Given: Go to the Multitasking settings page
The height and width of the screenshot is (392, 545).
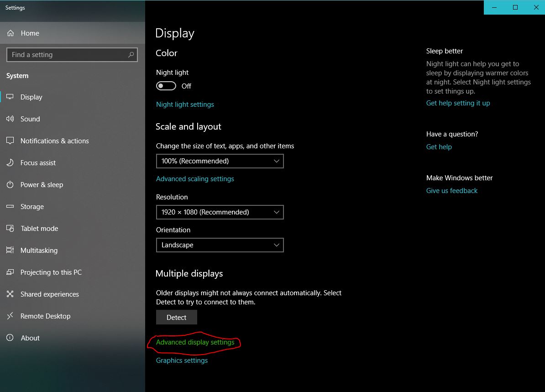Looking at the screenshot, I should 39,251.
